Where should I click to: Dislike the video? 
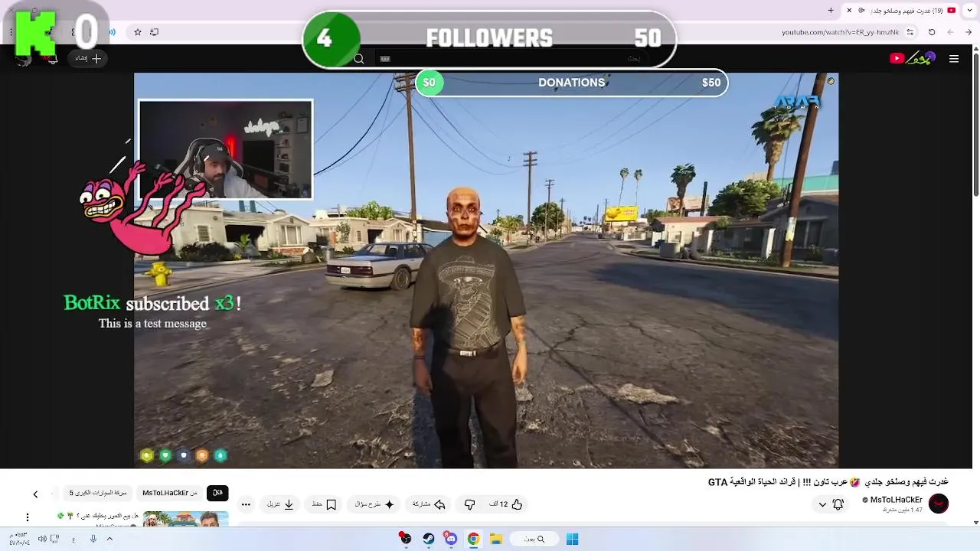pyautogui.click(x=469, y=504)
